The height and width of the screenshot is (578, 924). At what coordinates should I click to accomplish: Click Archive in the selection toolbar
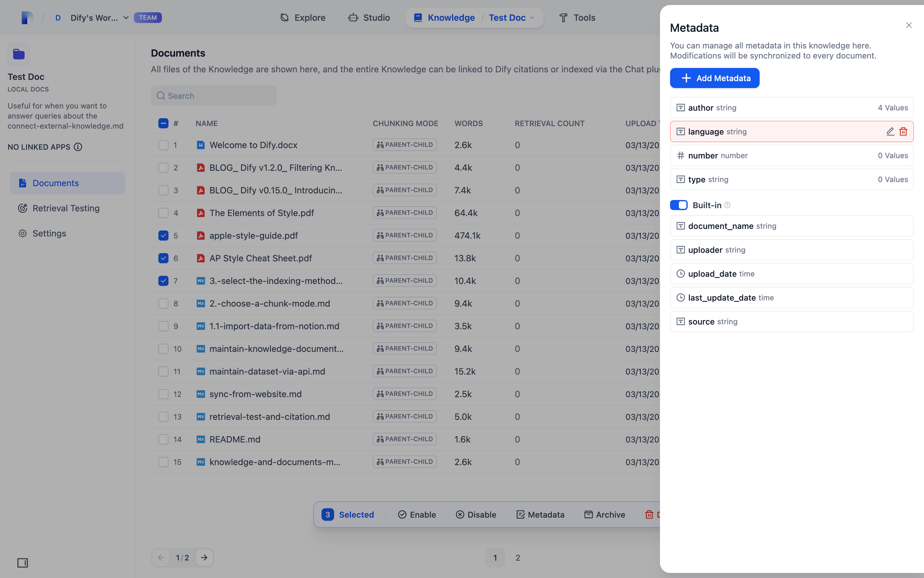(605, 514)
